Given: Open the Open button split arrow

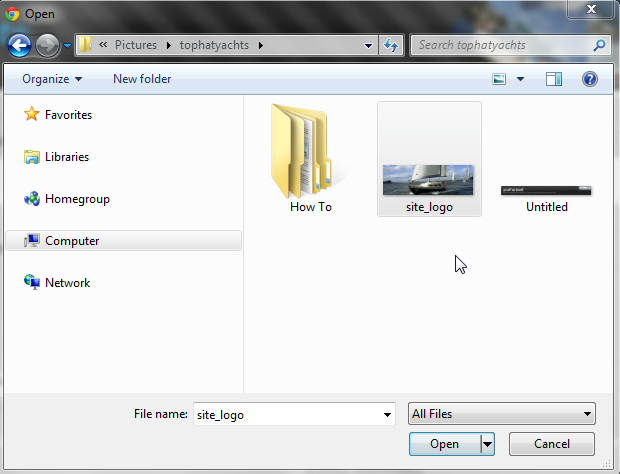Looking at the screenshot, I should [488, 444].
